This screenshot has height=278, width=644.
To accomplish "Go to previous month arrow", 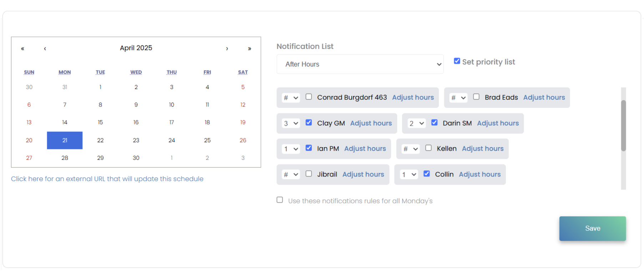I will 45,49.
